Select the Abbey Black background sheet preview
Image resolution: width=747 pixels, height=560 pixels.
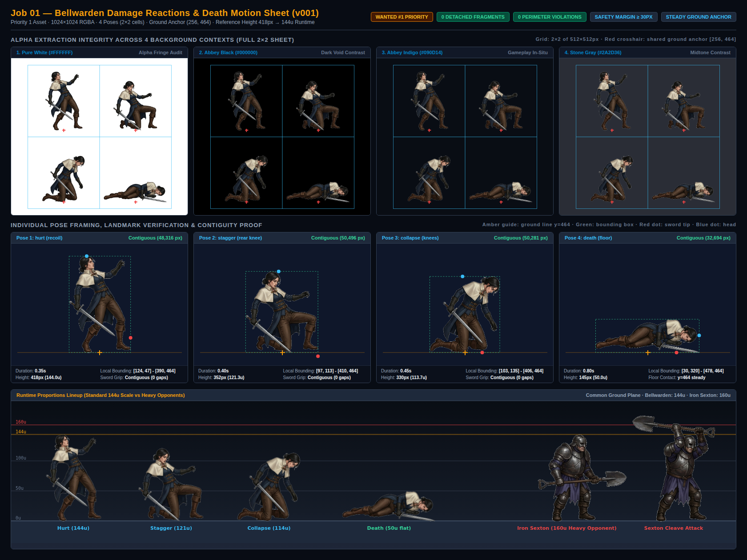click(282, 137)
